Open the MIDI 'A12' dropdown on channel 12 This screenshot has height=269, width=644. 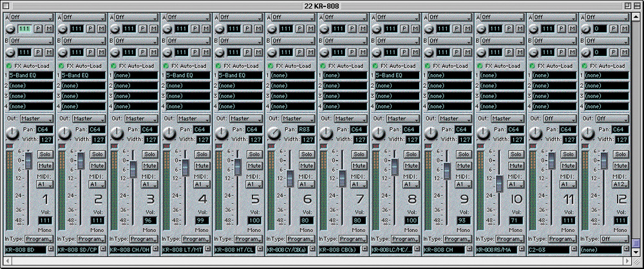click(x=620, y=184)
